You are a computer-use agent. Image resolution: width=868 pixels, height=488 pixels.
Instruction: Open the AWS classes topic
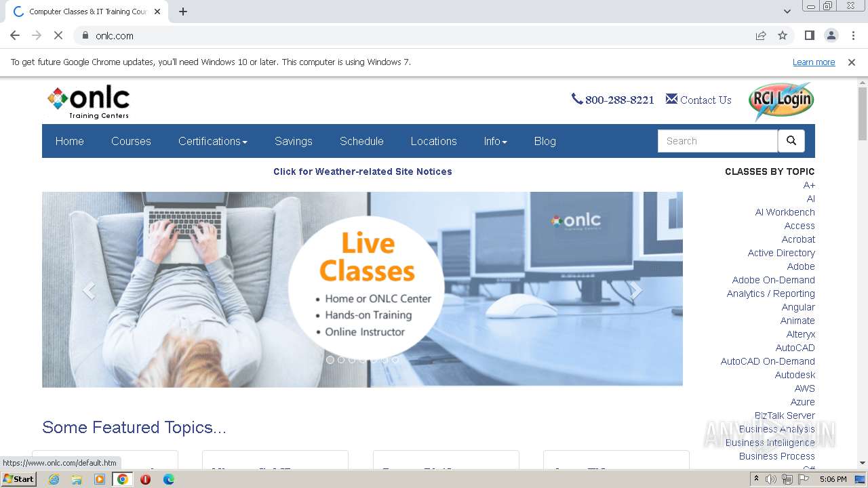(805, 388)
